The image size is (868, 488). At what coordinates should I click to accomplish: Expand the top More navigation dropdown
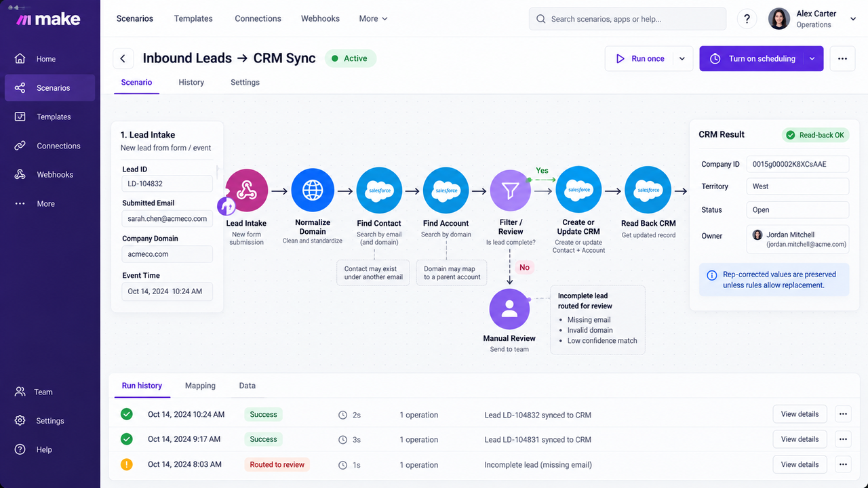tap(374, 19)
